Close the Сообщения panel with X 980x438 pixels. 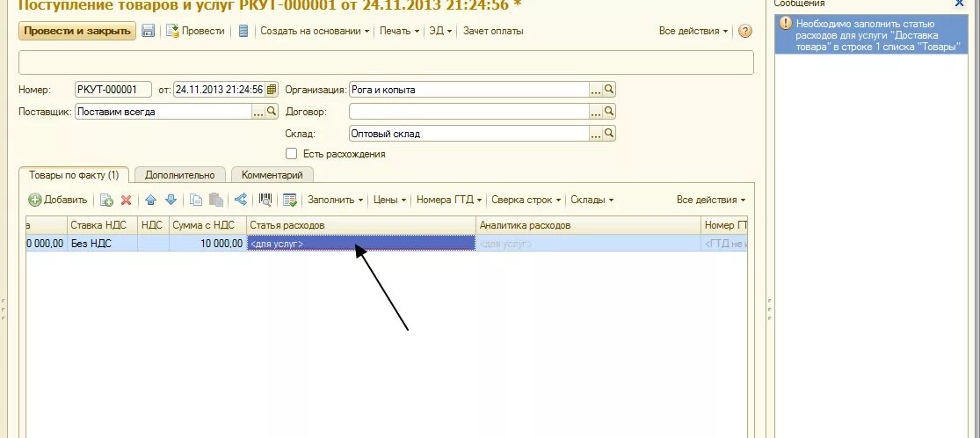click(x=960, y=4)
